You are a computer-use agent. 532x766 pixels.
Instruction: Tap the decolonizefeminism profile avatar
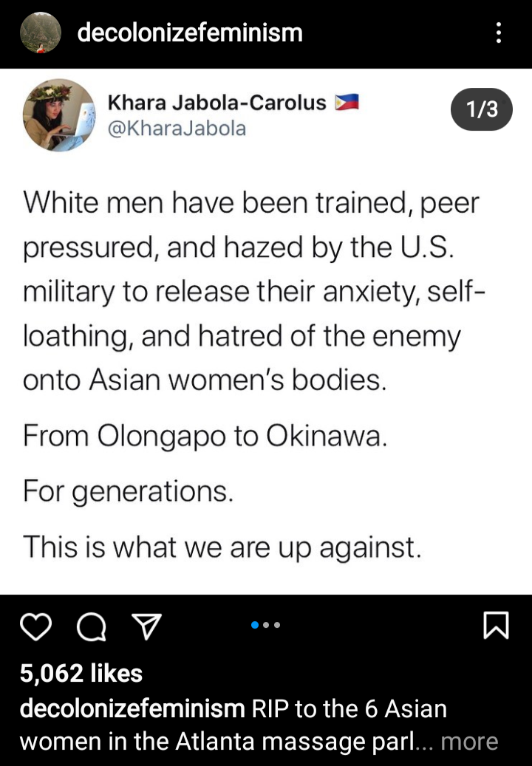click(40, 33)
